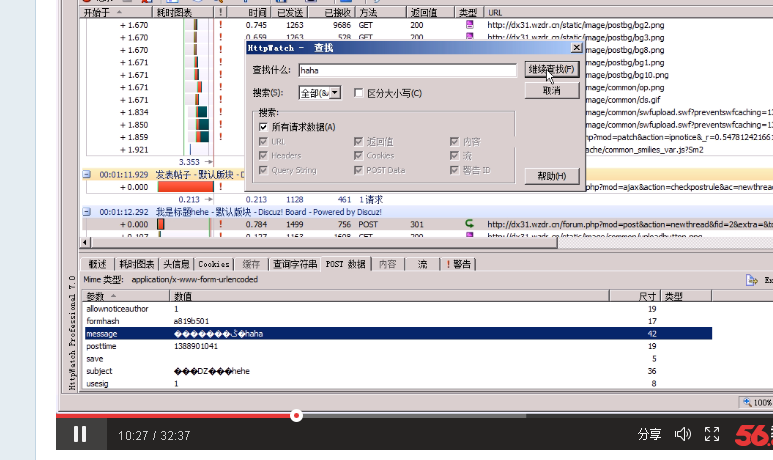
Task: Click the 帮助 help button
Action: [551, 176]
